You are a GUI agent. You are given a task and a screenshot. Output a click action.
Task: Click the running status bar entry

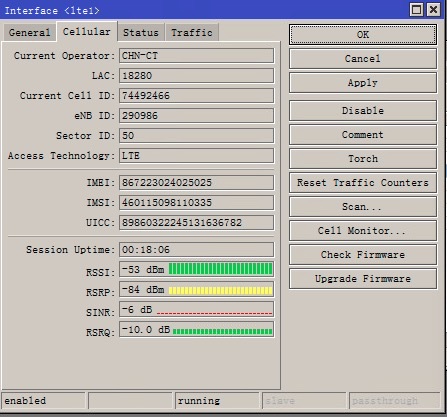coord(217,400)
